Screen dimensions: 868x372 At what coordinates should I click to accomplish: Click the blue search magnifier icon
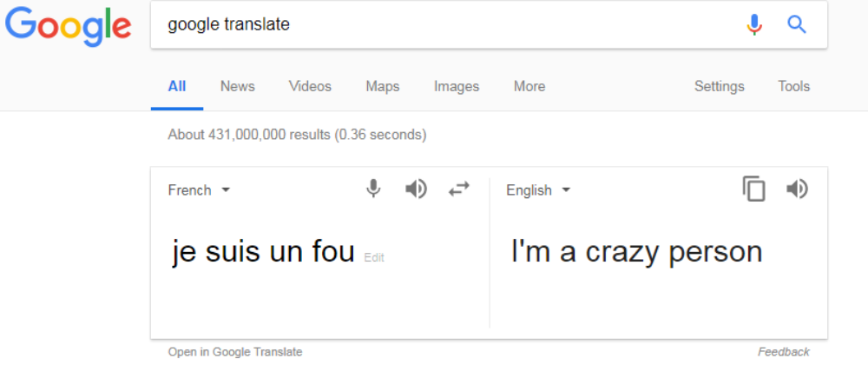pyautogui.click(x=797, y=25)
